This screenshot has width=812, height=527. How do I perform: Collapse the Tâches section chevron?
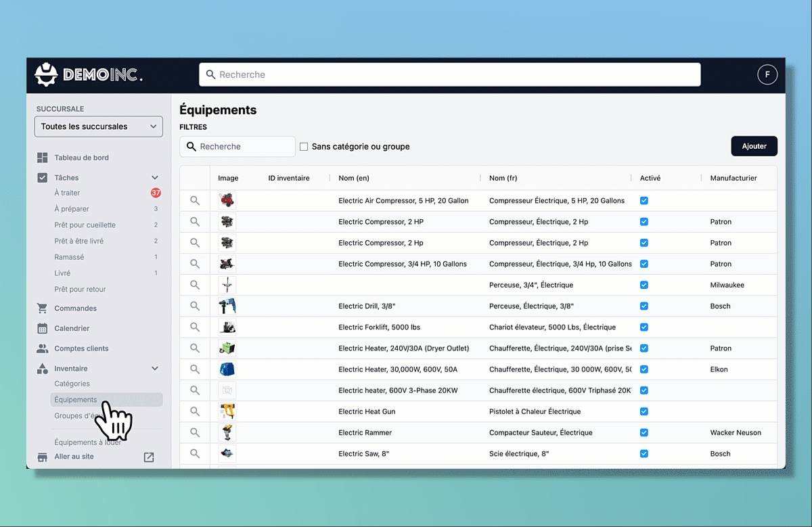(155, 178)
